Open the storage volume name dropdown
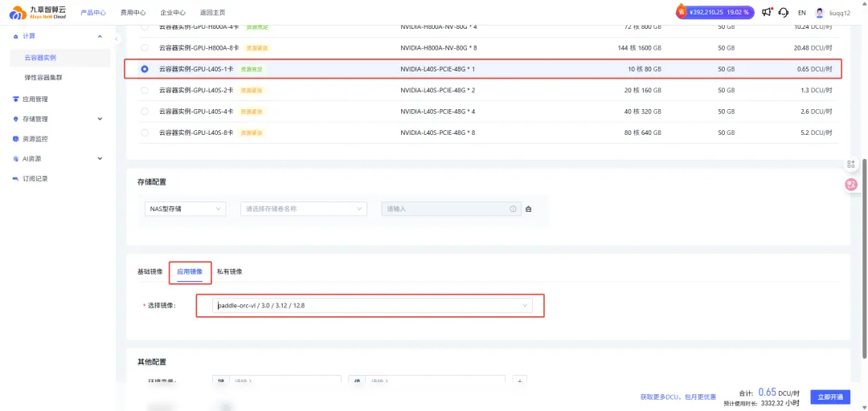 303,209
